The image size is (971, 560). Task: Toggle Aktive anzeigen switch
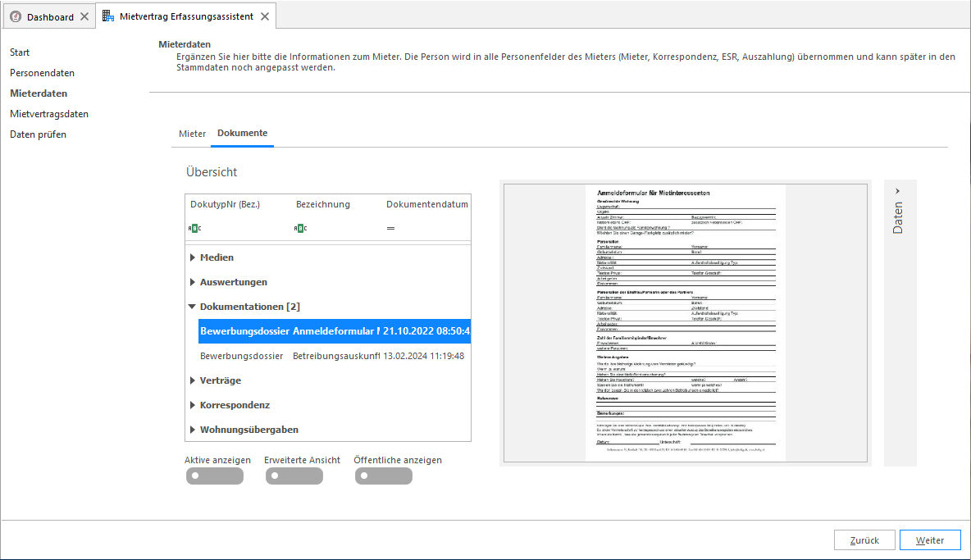[215, 476]
